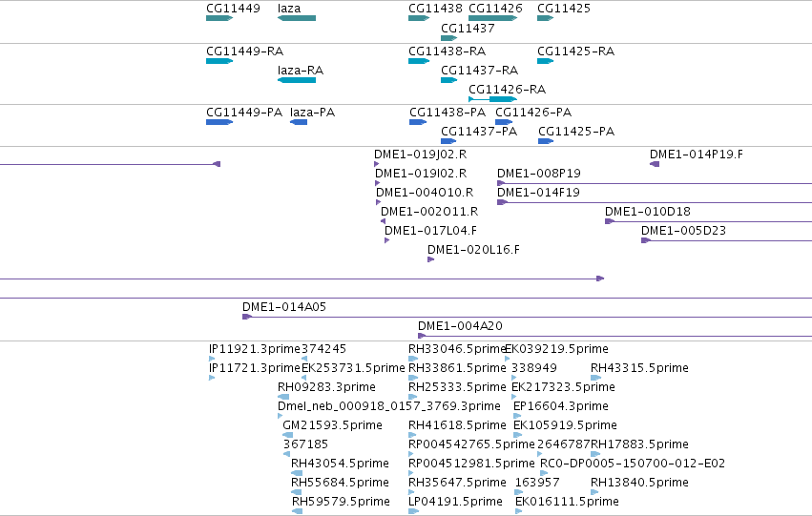
Task: Select EST RC0-DP0005-150700-012-E02
Action: 633,464
